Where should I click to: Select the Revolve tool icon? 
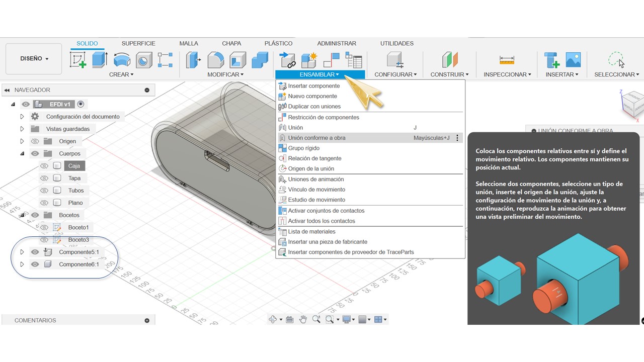[122, 60]
